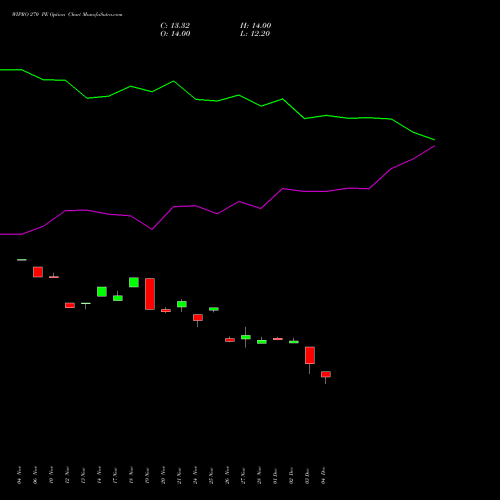
Task: Click the 18 Nov date label
Action: tap(131, 475)
